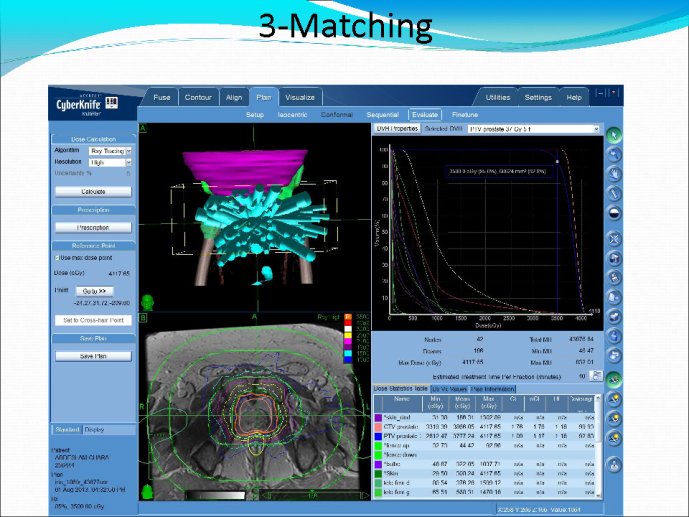Click the blue PTV prostate color swatch
Screen dimensions: 689x517
tap(378, 437)
